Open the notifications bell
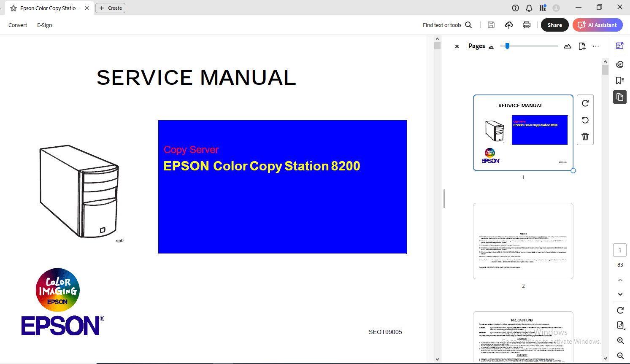The width and height of the screenshot is (630, 364). pyautogui.click(x=529, y=8)
